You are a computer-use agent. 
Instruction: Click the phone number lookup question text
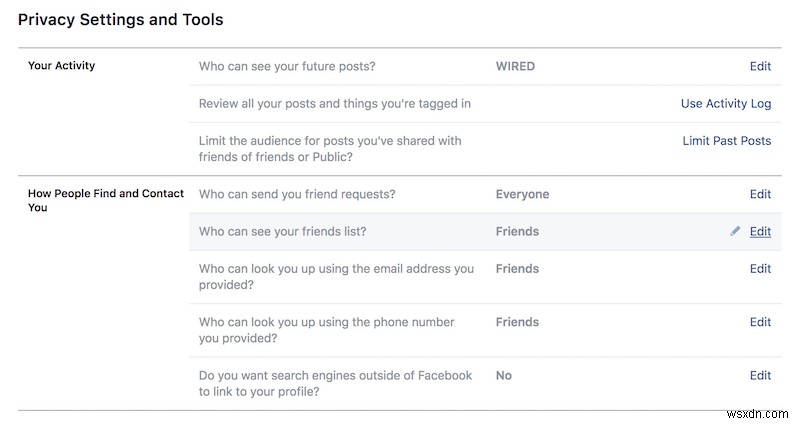(326, 330)
